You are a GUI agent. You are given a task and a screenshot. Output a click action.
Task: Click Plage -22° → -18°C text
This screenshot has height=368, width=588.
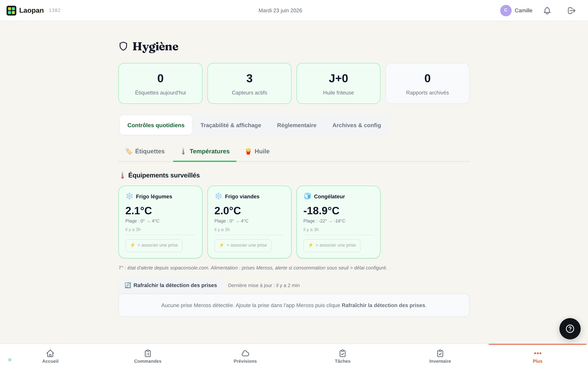[324, 221]
